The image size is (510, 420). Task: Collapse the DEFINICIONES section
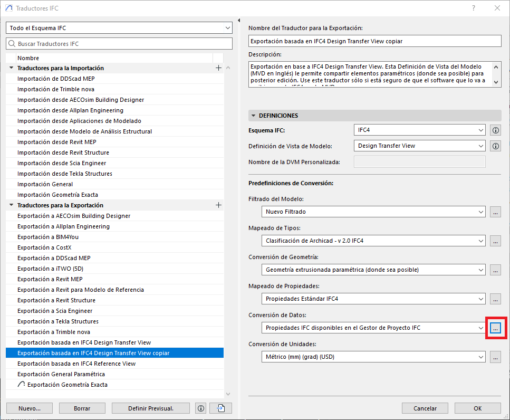click(x=254, y=116)
